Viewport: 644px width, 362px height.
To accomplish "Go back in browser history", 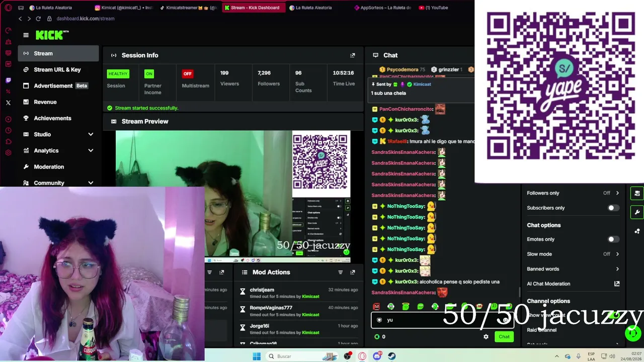I will [x=20, y=19].
